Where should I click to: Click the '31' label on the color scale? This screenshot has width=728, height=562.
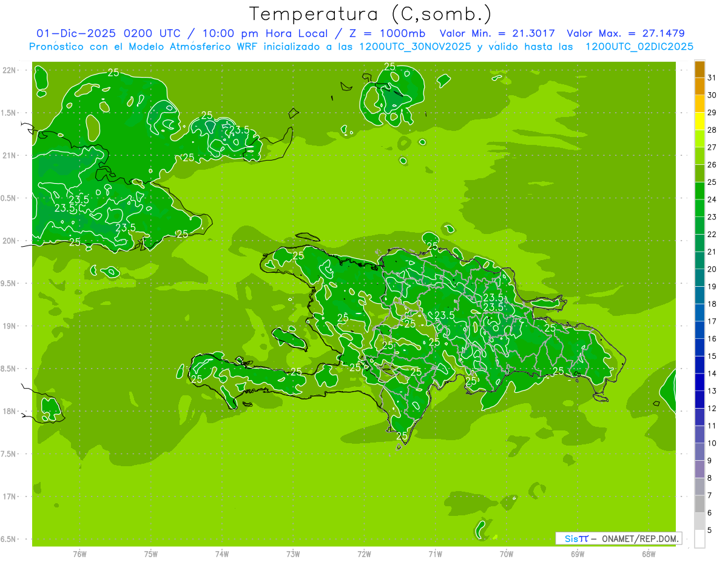click(x=712, y=78)
